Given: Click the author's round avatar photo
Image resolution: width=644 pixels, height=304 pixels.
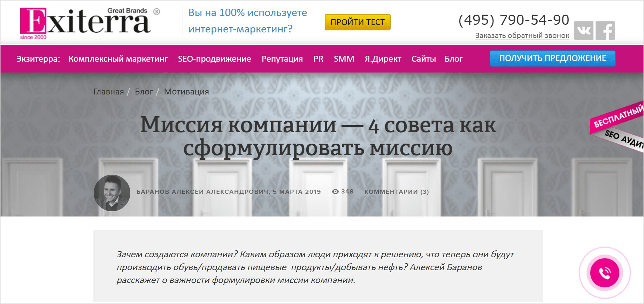Looking at the screenshot, I should coord(112,193).
